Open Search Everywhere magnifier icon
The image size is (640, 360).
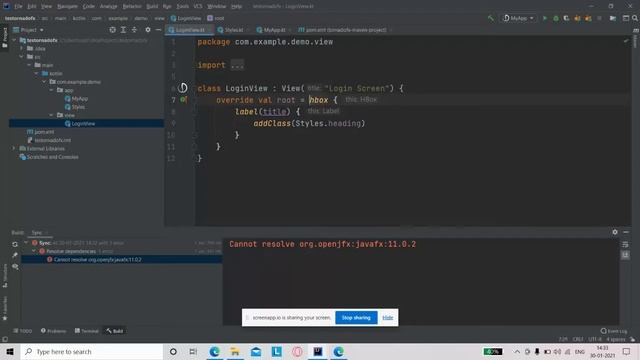coord(635,18)
